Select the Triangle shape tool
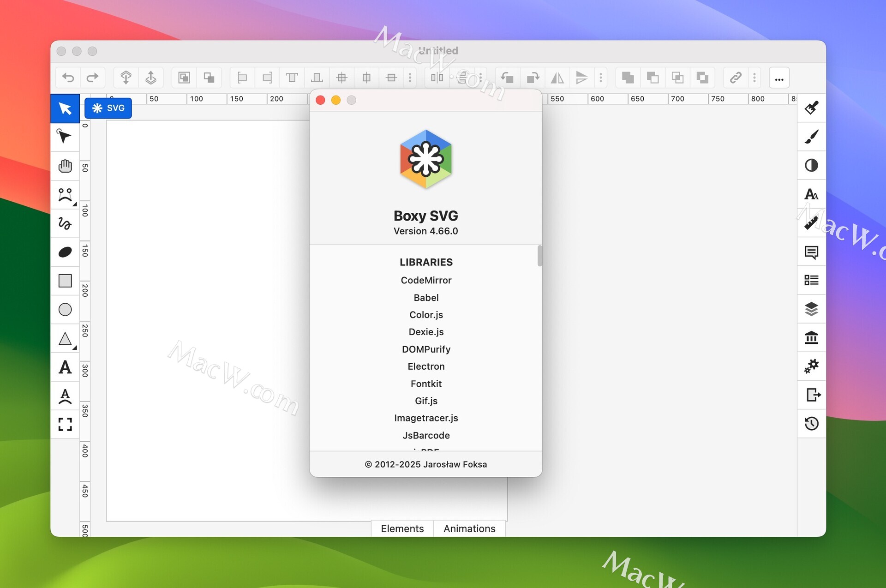 click(x=65, y=338)
